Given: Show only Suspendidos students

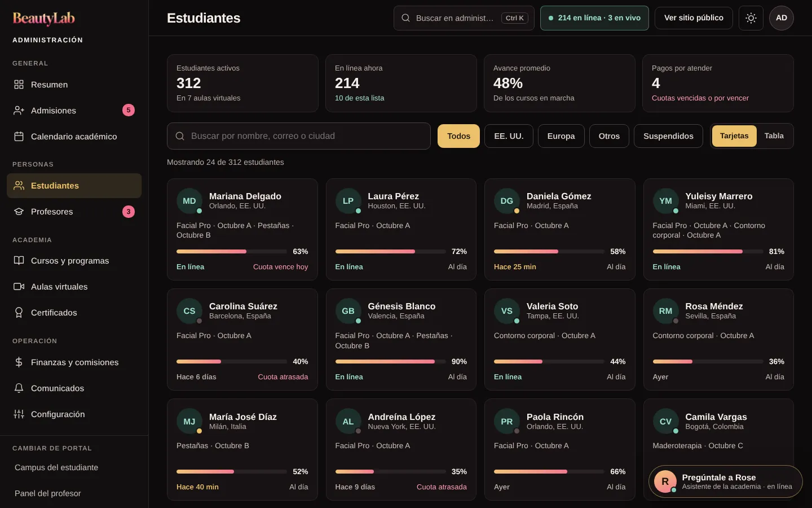Looking at the screenshot, I should pos(668,136).
